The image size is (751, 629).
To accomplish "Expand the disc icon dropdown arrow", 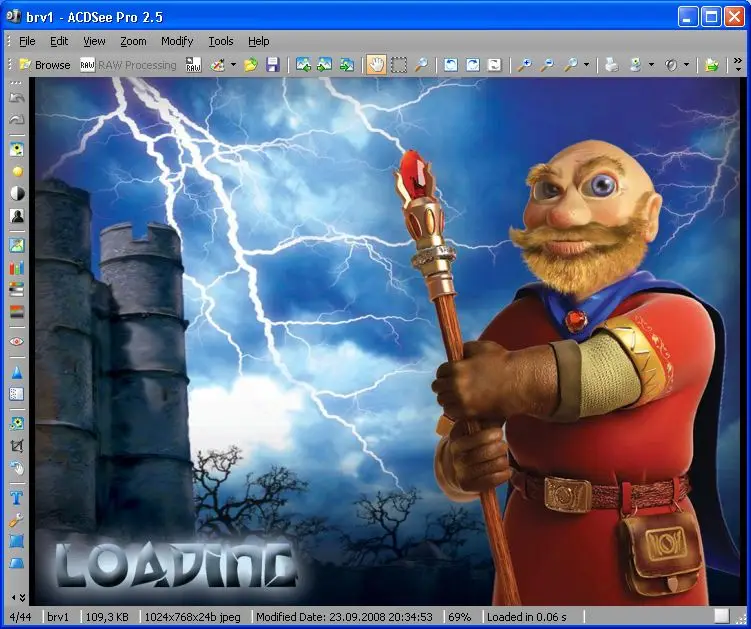I will (686, 65).
